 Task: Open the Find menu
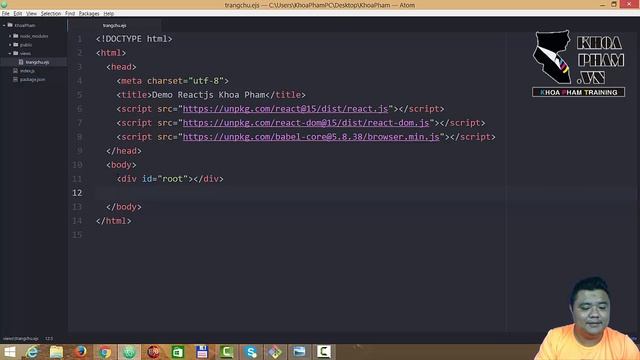point(70,13)
